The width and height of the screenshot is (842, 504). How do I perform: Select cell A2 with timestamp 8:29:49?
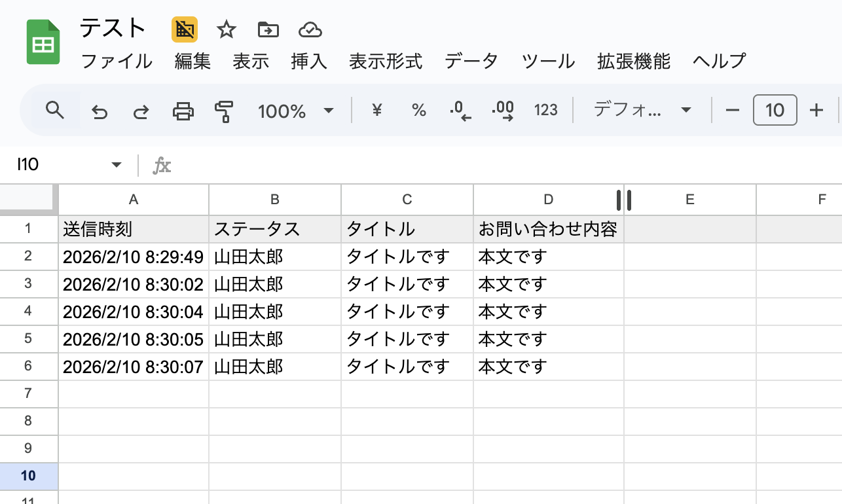[x=134, y=257]
